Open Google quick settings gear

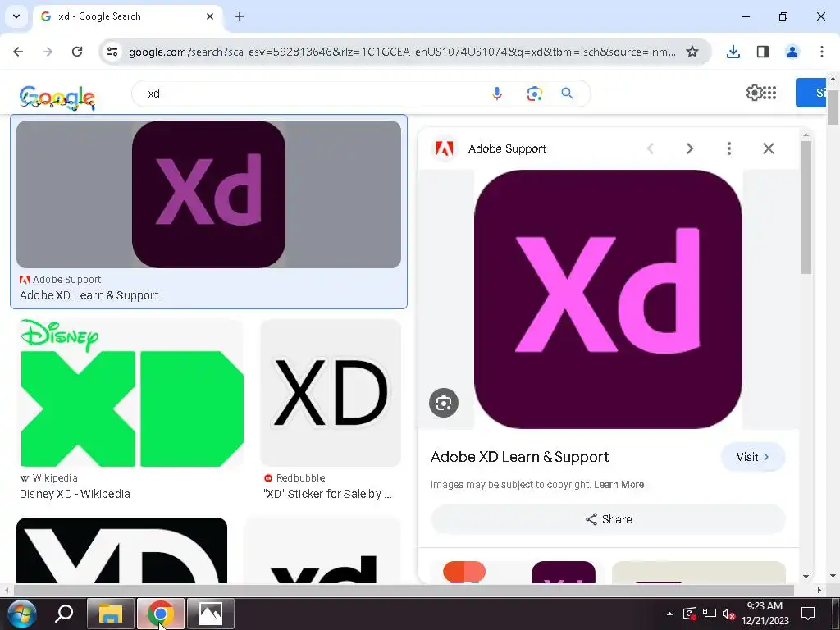click(753, 93)
